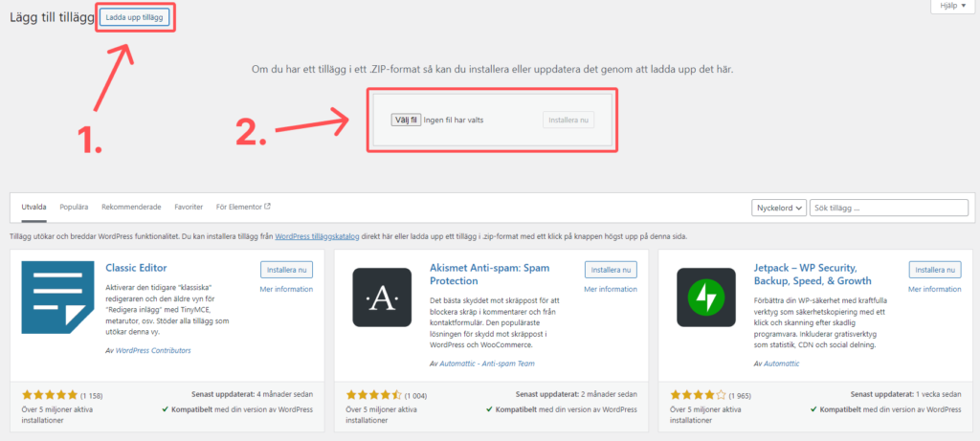Open the Classic Editor title link
This screenshot has width=980, height=441.
tap(136, 268)
